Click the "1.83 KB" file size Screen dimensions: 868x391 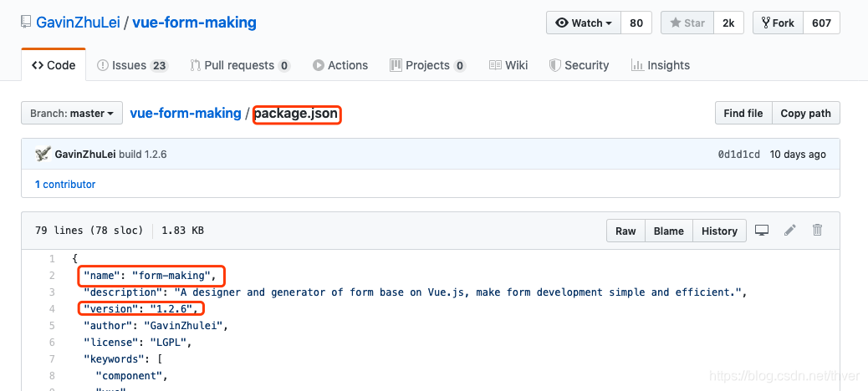point(182,231)
